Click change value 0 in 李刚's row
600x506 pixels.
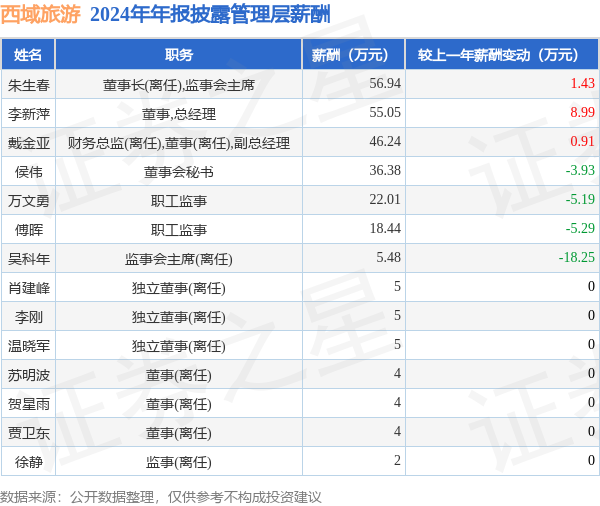pos(591,316)
